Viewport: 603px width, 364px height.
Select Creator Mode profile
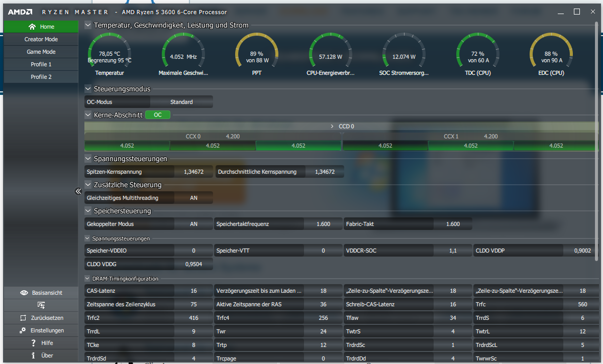tap(41, 39)
